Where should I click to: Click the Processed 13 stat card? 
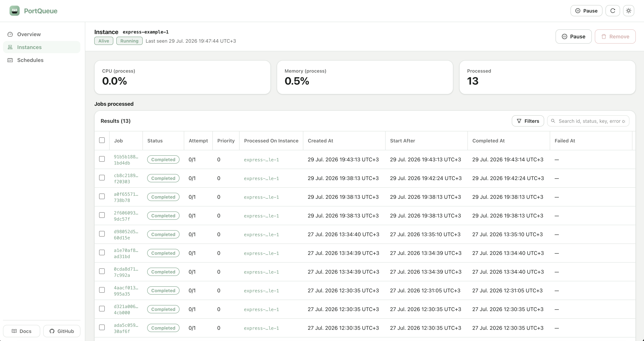coord(547,77)
